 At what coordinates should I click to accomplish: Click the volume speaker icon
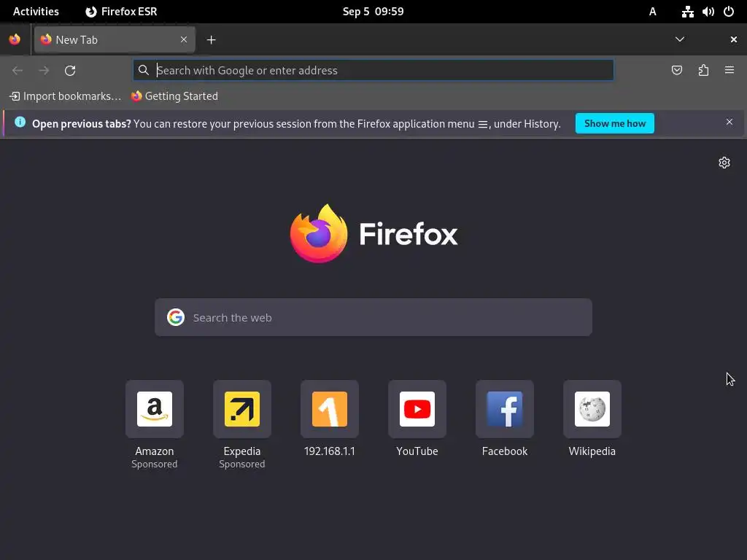[x=708, y=12]
